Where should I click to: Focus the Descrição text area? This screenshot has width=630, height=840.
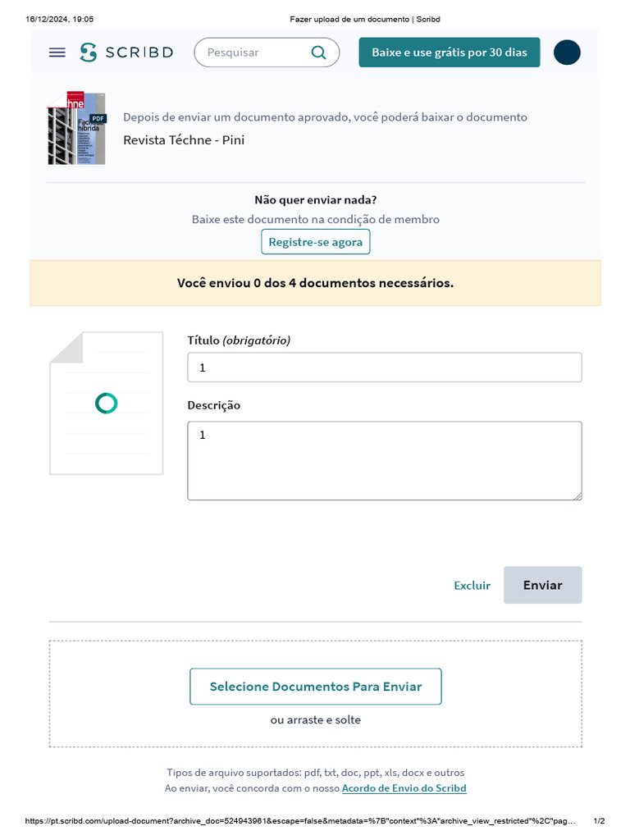(x=384, y=460)
